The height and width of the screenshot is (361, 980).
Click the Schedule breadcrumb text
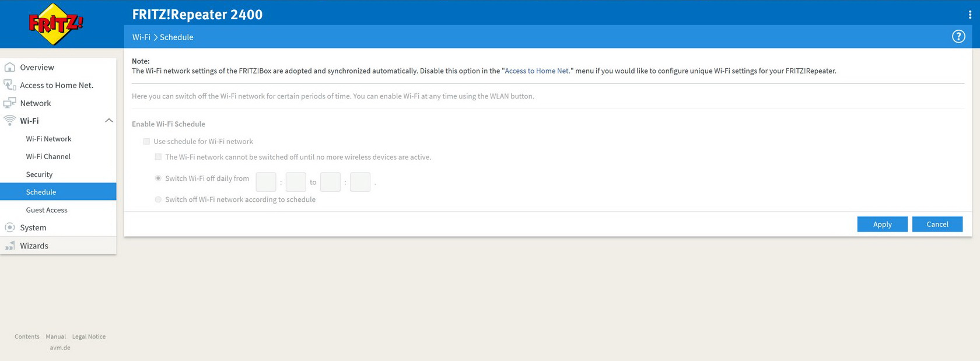177,37
